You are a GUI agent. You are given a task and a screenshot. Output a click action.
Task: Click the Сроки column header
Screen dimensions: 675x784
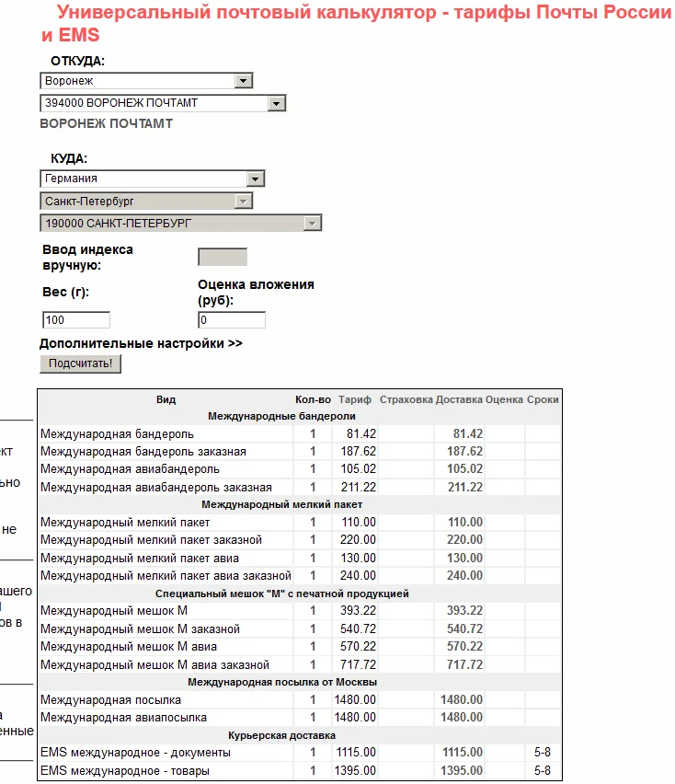pyautogui.click(x=543, y=399)
